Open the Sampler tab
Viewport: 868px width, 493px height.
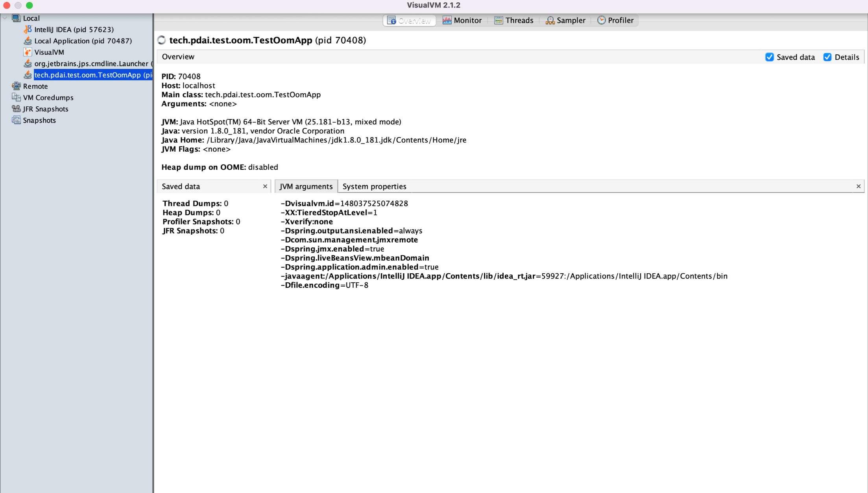click(x=565, y=20)
